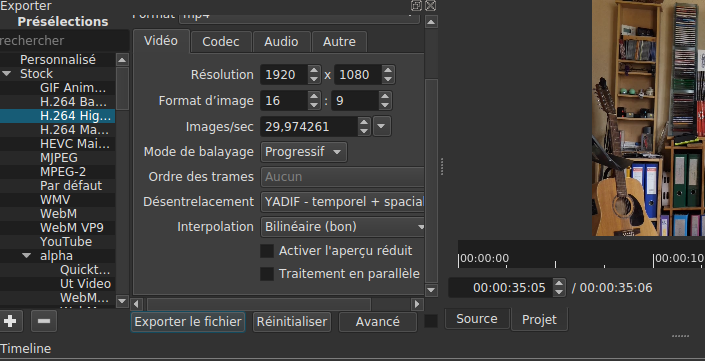Screen dimensions: 705x361
Task: Click Exporter le fichier button
Action: [x=188, y=322]
